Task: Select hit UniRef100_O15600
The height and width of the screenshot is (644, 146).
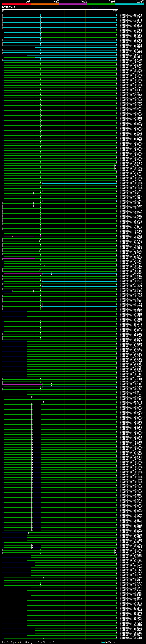Action: pos(131,339)
